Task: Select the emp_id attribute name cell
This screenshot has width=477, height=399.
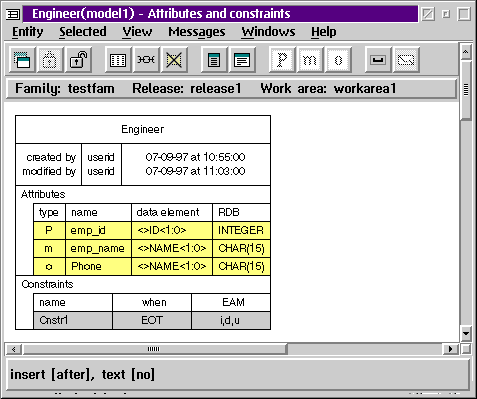Action: point(98,231)
